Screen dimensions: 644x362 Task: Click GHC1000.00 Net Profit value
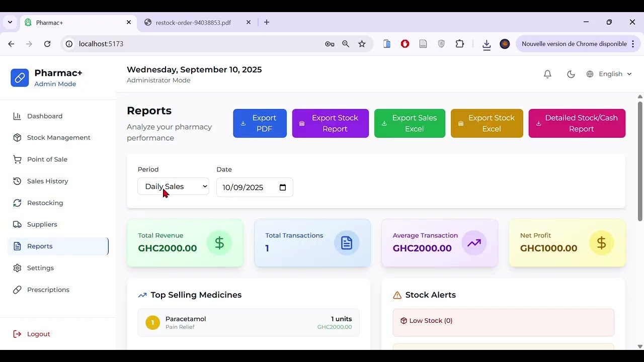point(548,248)
